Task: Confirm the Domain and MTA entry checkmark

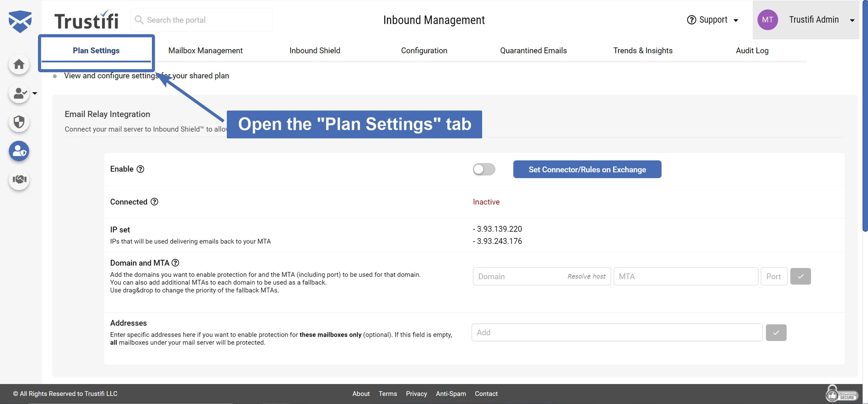Action: (x=801, y=276)
